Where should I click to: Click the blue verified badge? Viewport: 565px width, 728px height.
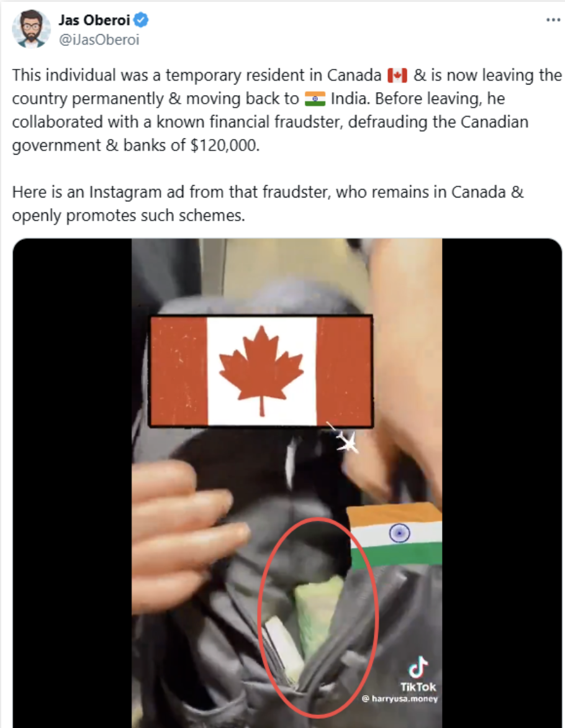[x=141, y=20]
